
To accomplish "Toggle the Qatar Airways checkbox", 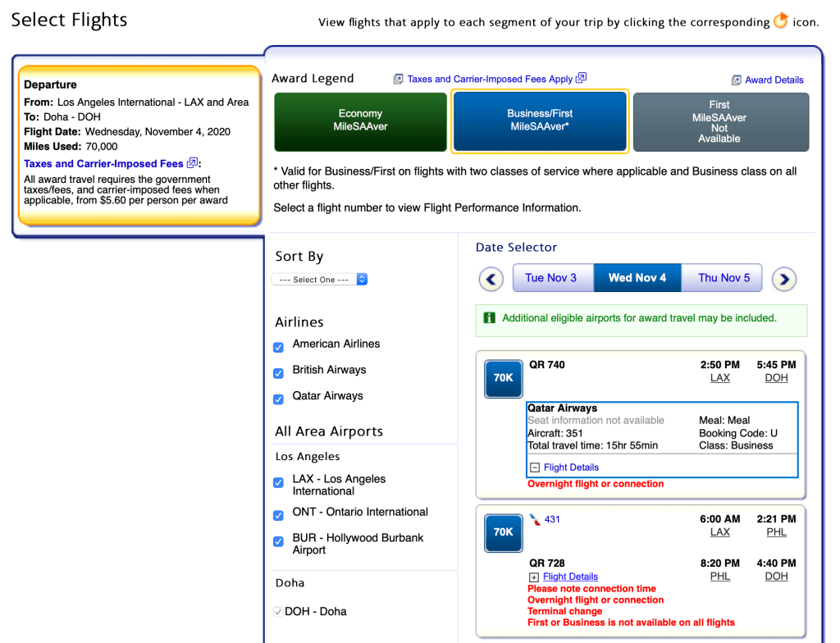I will 279,399.
